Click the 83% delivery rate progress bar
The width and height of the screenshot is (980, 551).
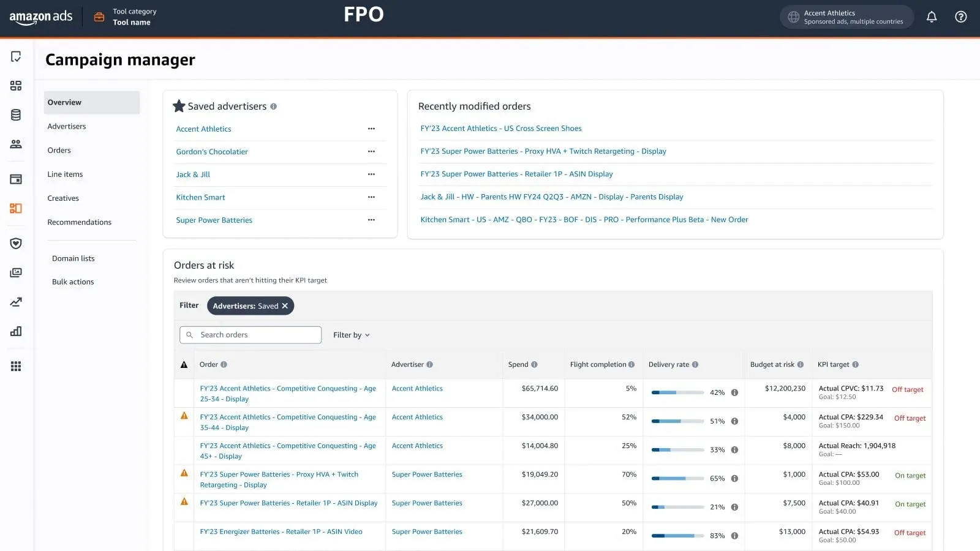coord(677,536)
